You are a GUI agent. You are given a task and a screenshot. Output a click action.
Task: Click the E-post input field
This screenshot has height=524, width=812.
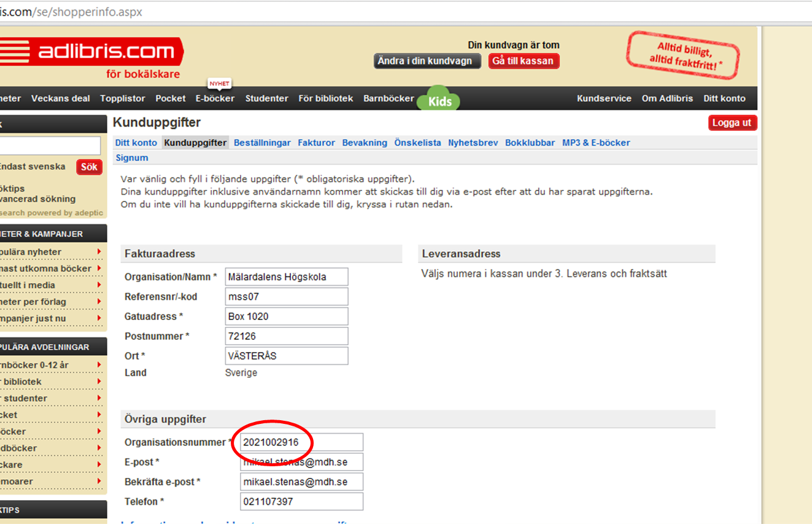pos(301,462)
